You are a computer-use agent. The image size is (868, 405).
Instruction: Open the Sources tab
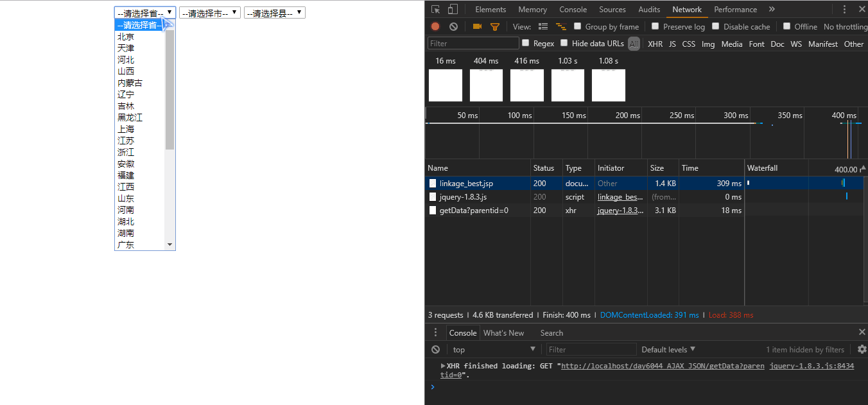(x=612, y=10)
